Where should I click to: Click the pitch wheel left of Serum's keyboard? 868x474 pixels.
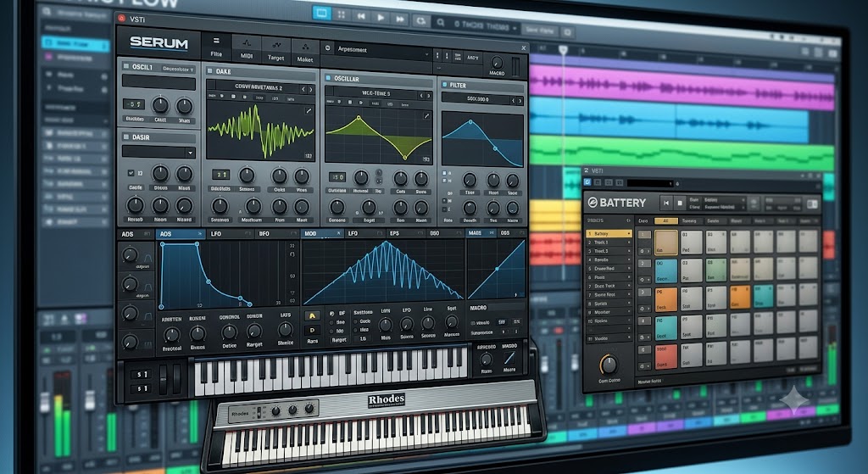pos(164,379)
